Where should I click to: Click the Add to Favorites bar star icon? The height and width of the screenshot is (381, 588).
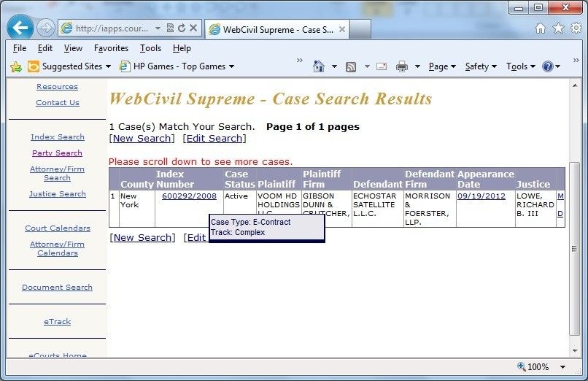tap(15, 66)
